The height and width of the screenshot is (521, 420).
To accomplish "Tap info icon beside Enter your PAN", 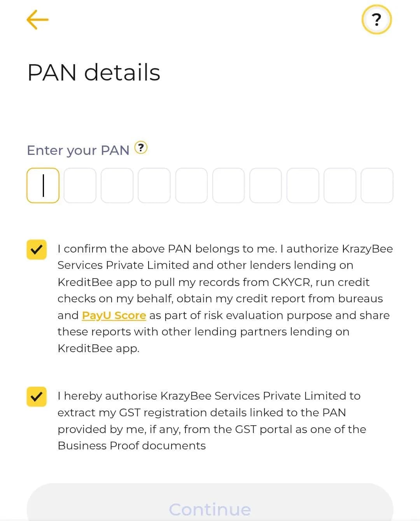I will [x=141, y=148].
